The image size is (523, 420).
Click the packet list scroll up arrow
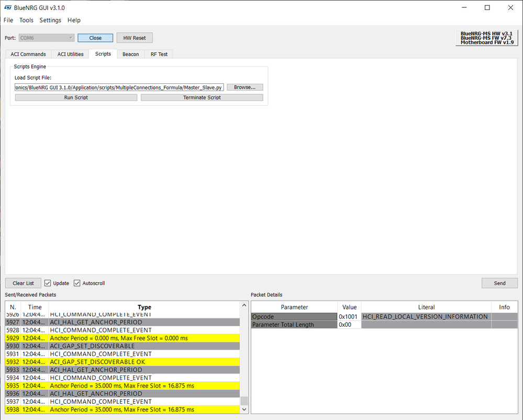pyautogui.click(x=244, y=305)
